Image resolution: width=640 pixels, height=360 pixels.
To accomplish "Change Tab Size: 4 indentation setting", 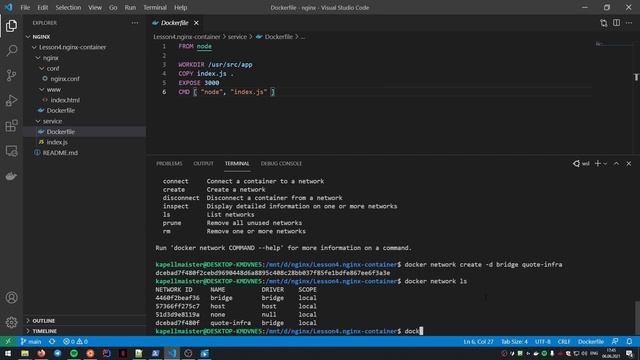I will [514, 341].
